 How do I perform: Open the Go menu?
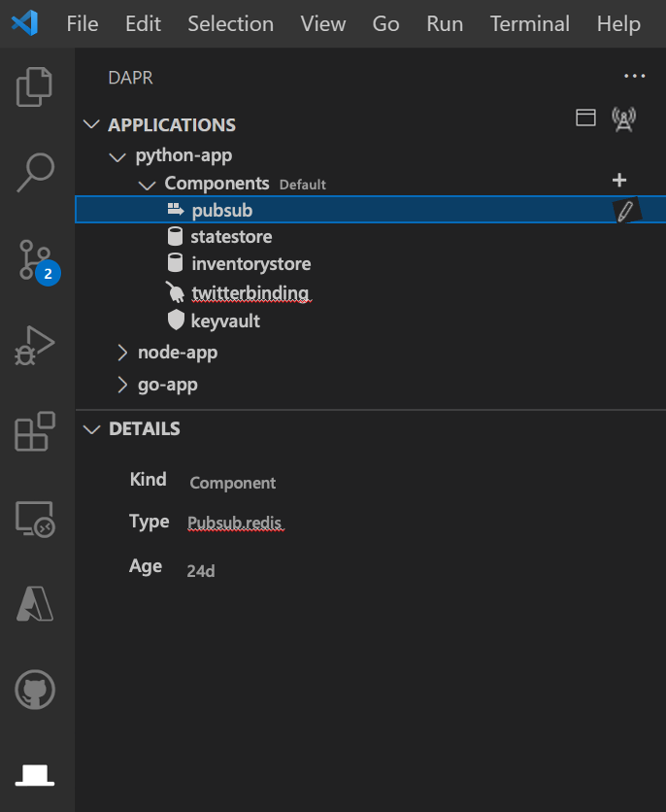[x=385, y=24]
